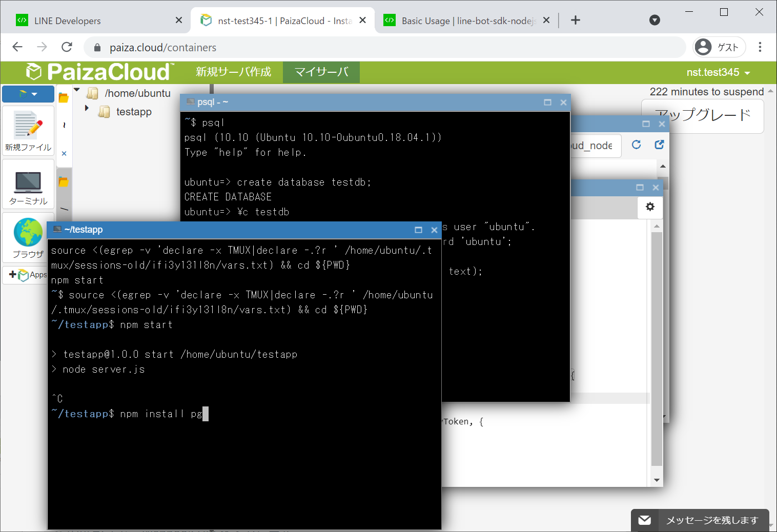Maximize the editor window behind psql
The image size is (777, 532).
point(640,187)
